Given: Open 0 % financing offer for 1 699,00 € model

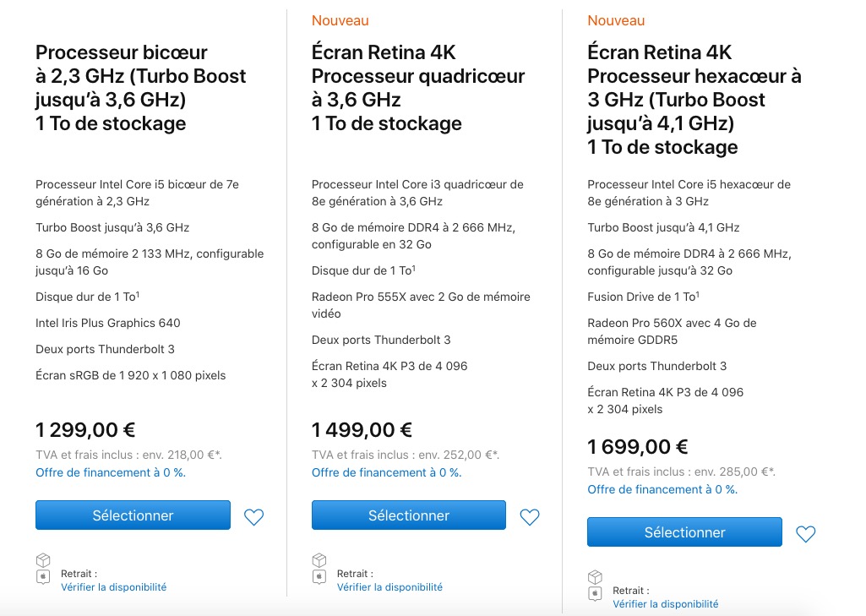Looking at the screenshot, I should click(662, 489).
